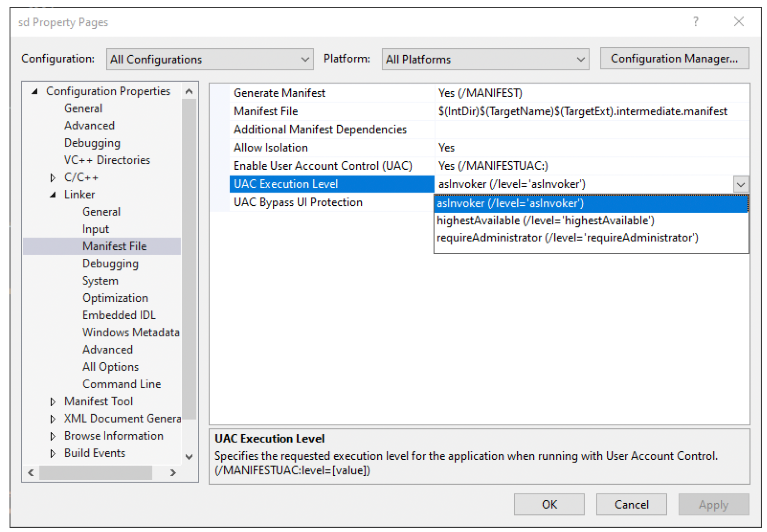Select Command Line page
This screenshot has height=532, width=767.
122,384
